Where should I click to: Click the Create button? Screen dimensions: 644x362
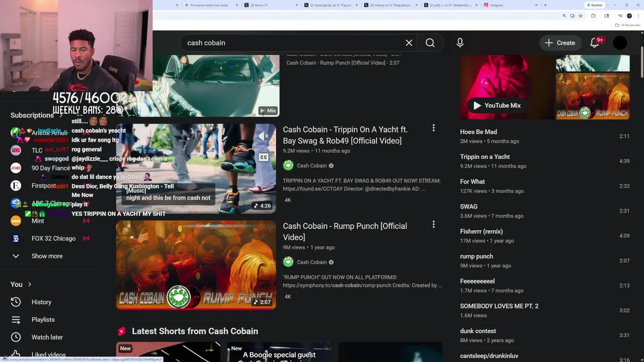[560, 43]
